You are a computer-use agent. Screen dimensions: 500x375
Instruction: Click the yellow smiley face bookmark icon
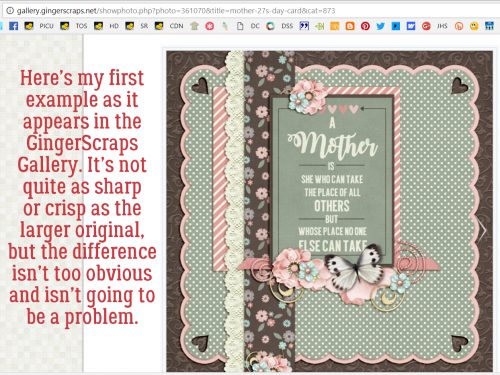(474, 26)
